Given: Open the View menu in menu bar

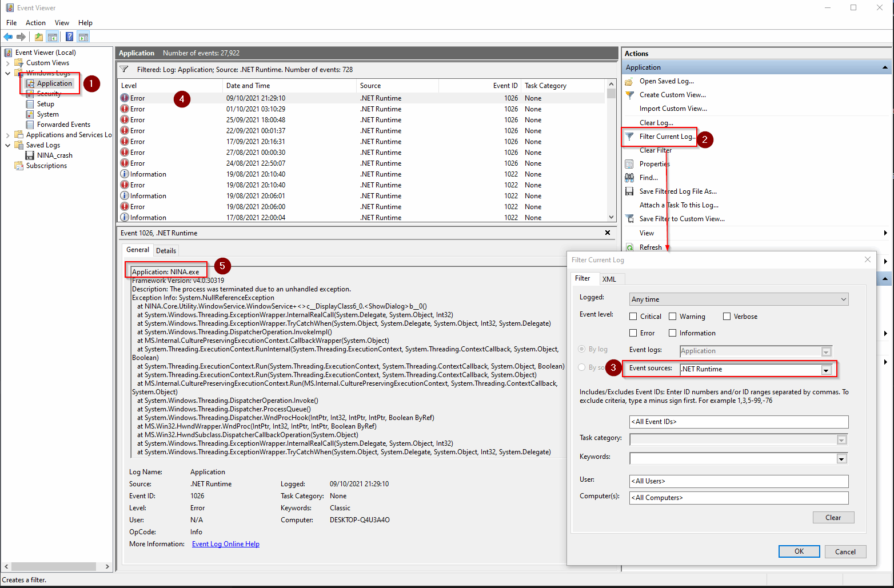Looking at the screenshot, I should pos(62,23).
